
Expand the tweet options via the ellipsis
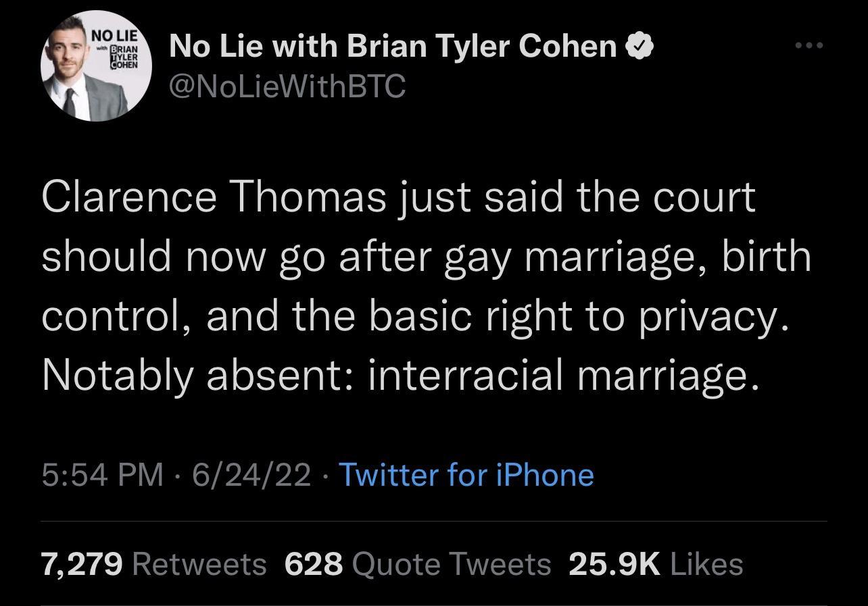pyautogui.click(x=811, y=45)
